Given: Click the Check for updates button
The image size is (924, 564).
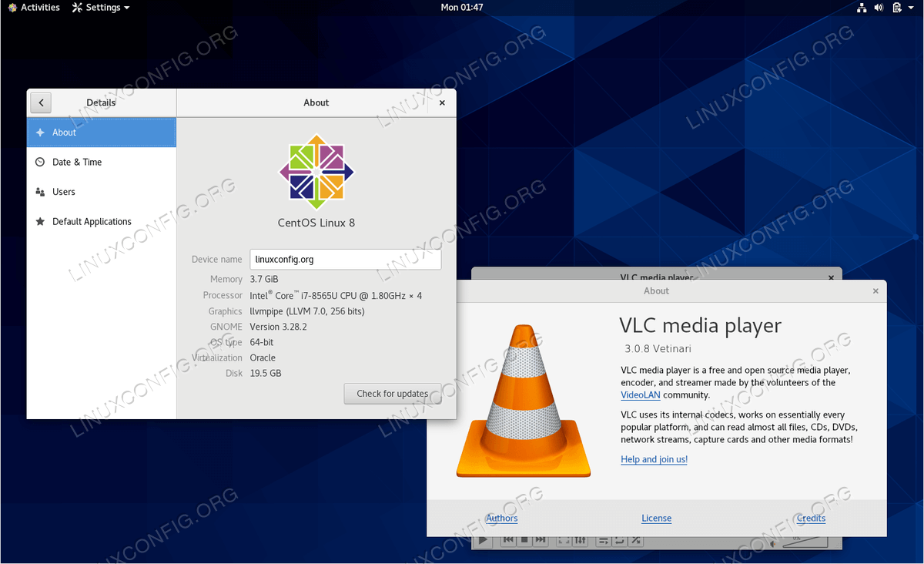Looking at the screenshot, I should (x=393, y=394).
